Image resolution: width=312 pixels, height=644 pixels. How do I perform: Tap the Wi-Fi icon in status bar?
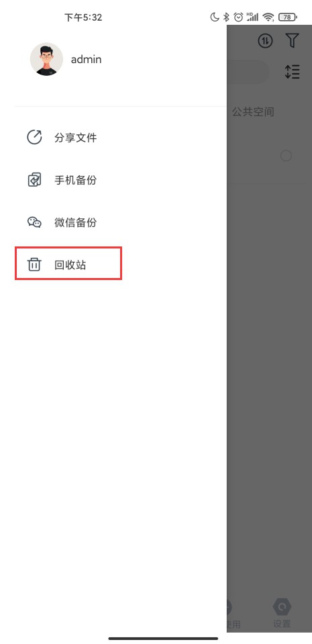[268, 17]
